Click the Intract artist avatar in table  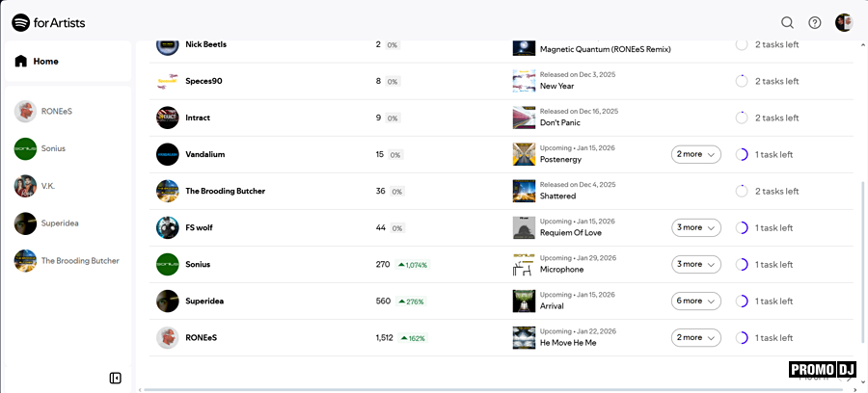click(168, 118)
